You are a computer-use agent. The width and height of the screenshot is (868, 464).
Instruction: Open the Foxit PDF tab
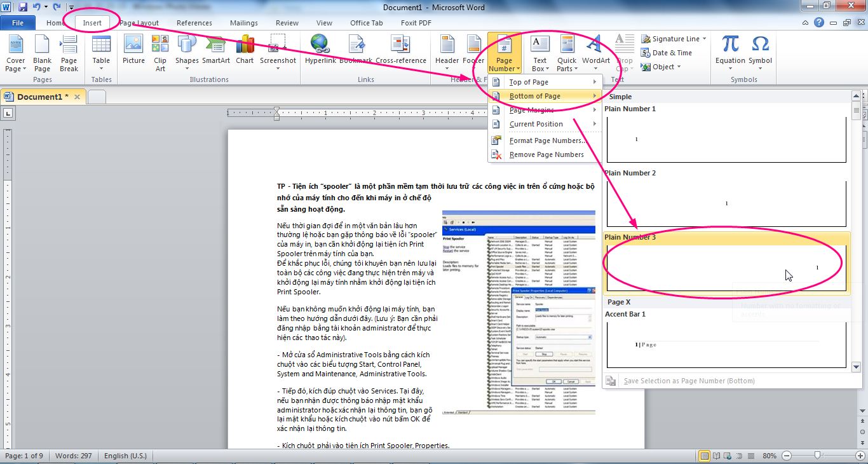(x=416, y=23)
